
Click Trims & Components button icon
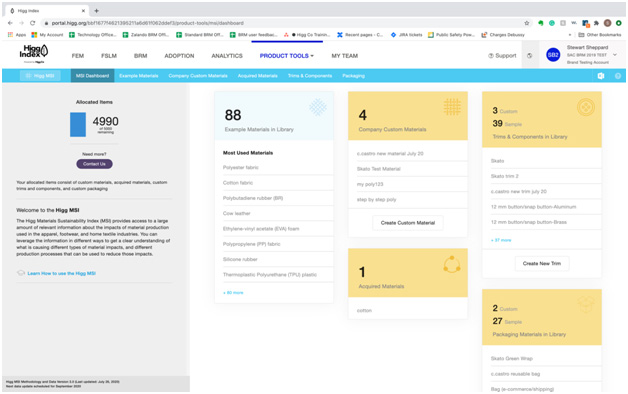tap(586, 107)
